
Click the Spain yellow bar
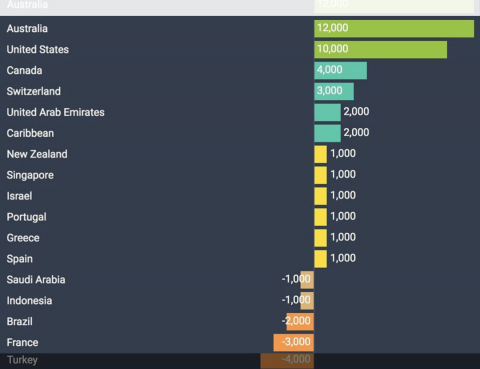320,259
